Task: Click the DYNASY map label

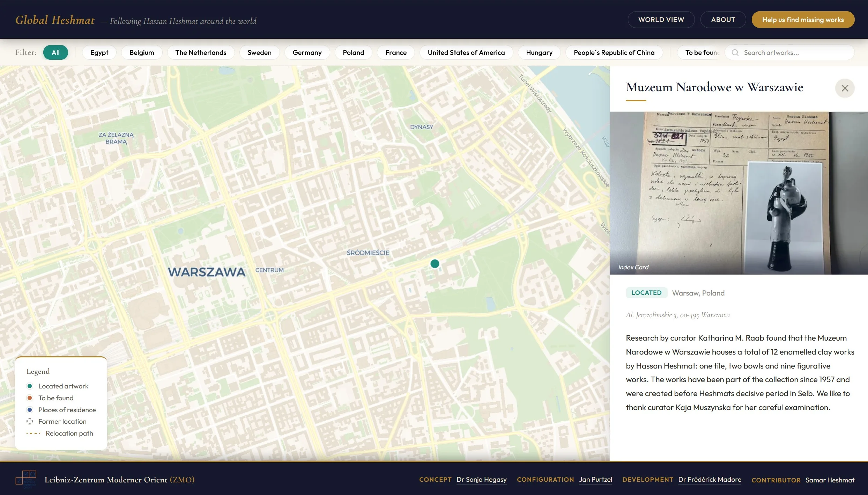Action: 421,127
